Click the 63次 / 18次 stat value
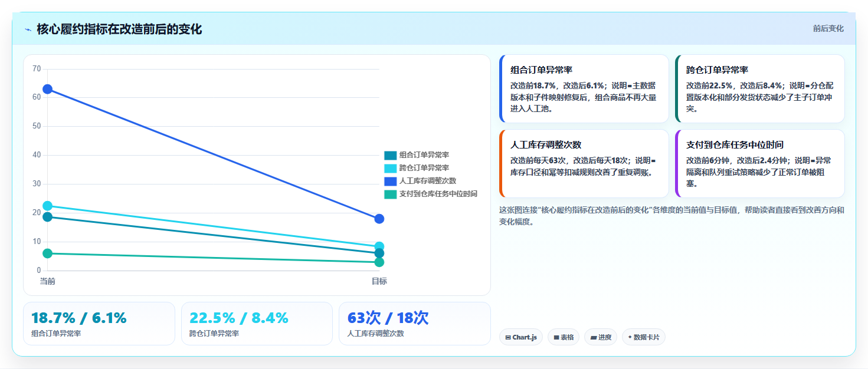Screen dimensions: 868x369 click(x=388, y=318)
